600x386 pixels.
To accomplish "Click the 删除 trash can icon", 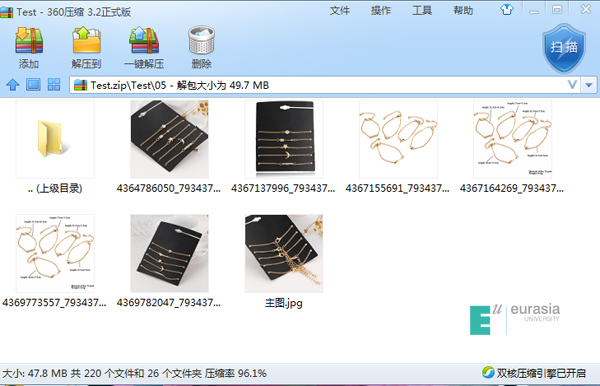I will coord(201,40).
